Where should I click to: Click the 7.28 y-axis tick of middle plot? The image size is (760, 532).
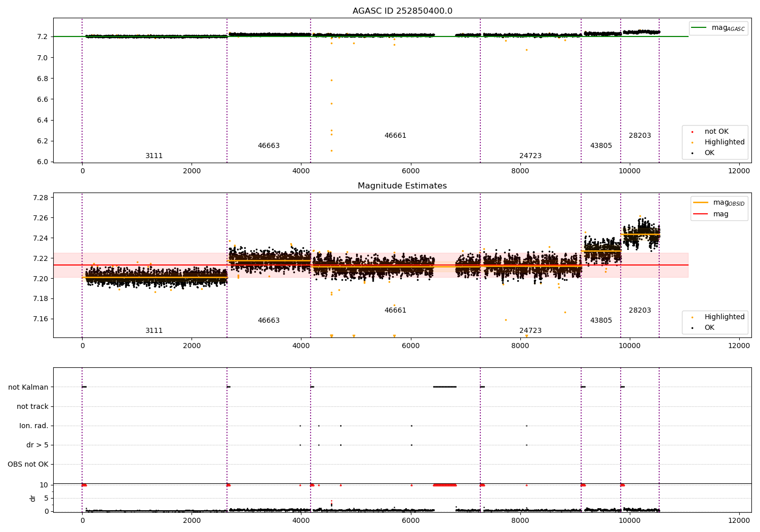tap(40, 198)
